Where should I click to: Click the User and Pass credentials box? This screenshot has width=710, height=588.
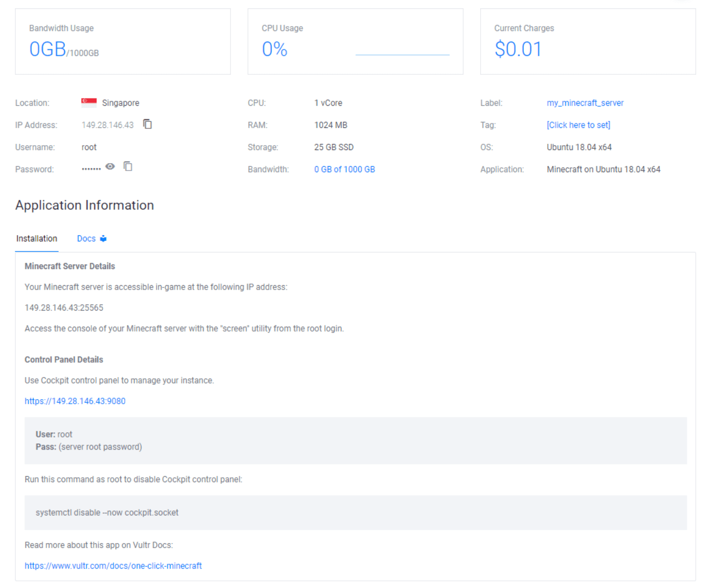(356, 441)
